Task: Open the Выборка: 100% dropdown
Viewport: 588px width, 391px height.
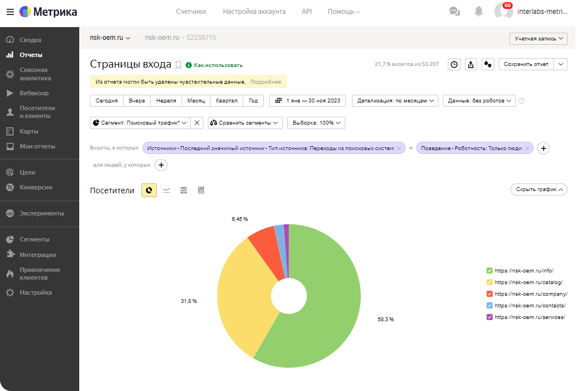Action: (316, 123)
